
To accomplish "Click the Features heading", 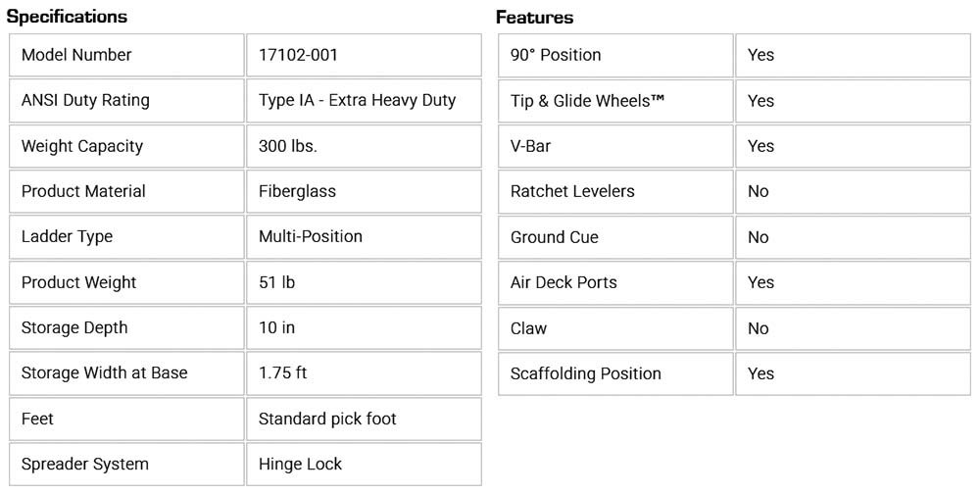I will click(535, 18).
